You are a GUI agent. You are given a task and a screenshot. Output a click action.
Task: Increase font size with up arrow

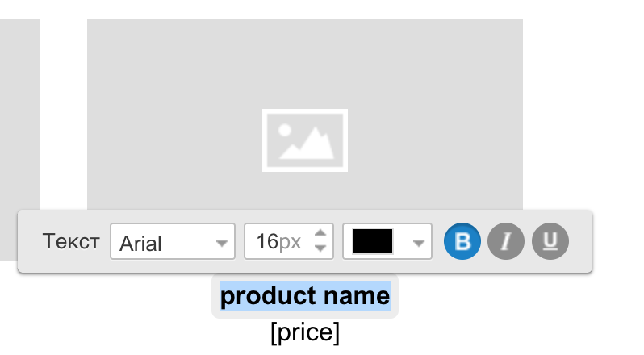point(320,233)
